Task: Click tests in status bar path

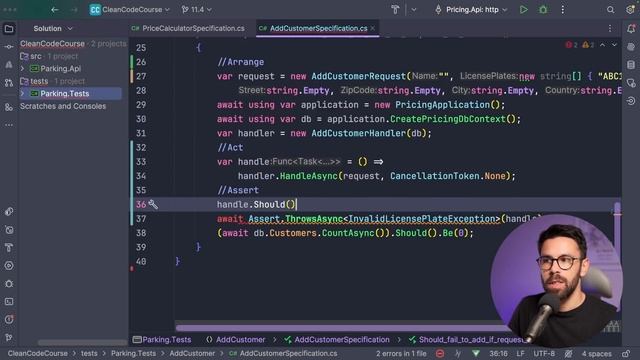Action: tap(89, 353)
